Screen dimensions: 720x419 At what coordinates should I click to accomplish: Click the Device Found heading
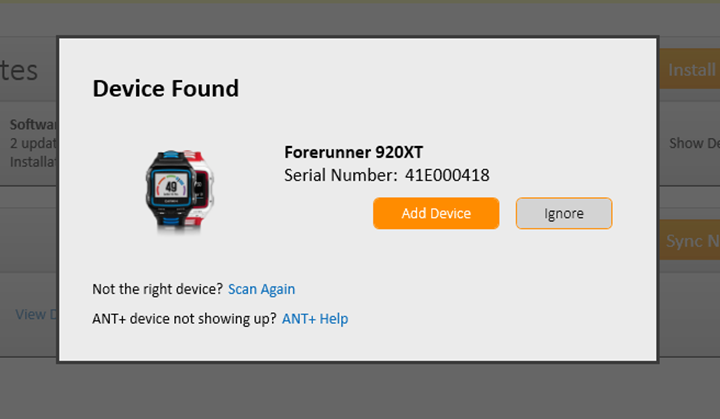[x=166, y=88]
